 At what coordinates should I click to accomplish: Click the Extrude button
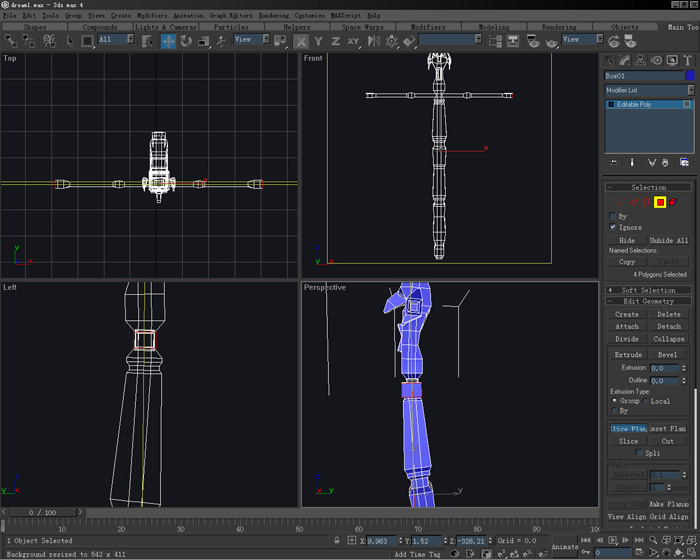628,355
